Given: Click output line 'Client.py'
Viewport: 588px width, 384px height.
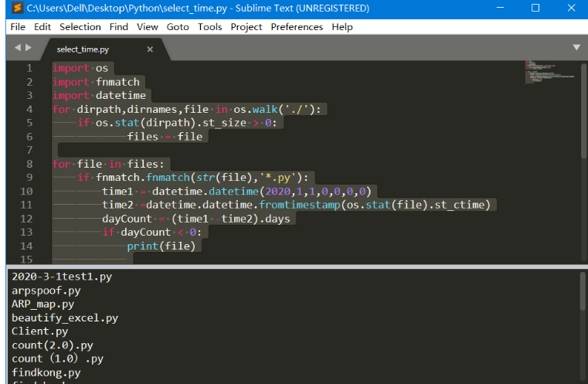Looking at the screenshot, I should click(39, 331).
